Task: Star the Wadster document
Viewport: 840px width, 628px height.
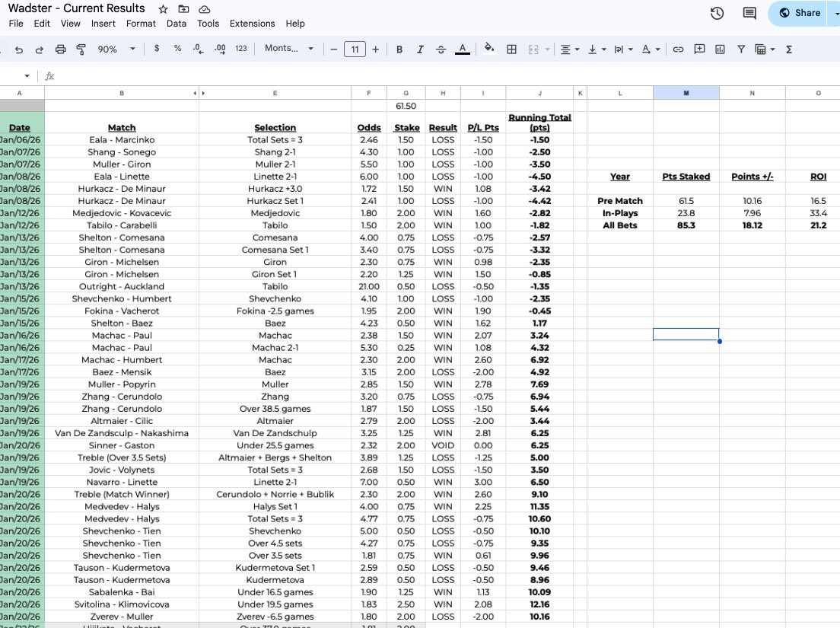Action: pos(164,9)
